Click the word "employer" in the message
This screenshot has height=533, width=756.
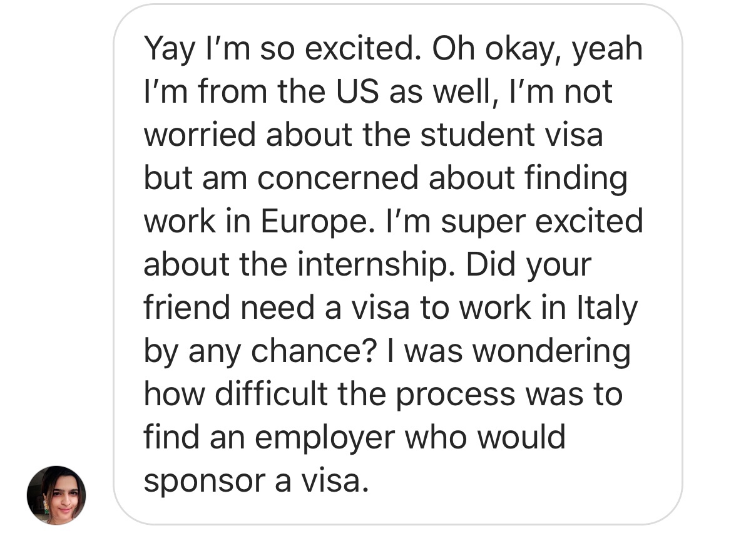[x=324, y=438]
